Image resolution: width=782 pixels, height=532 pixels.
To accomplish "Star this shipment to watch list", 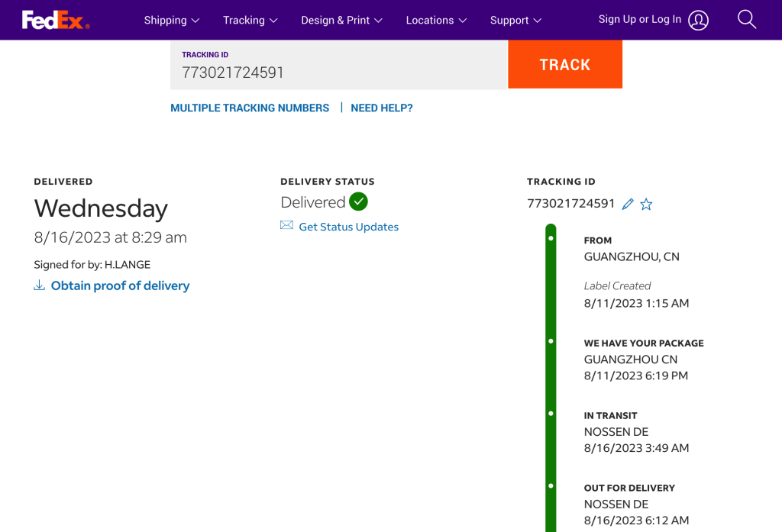I will [646, 204].
